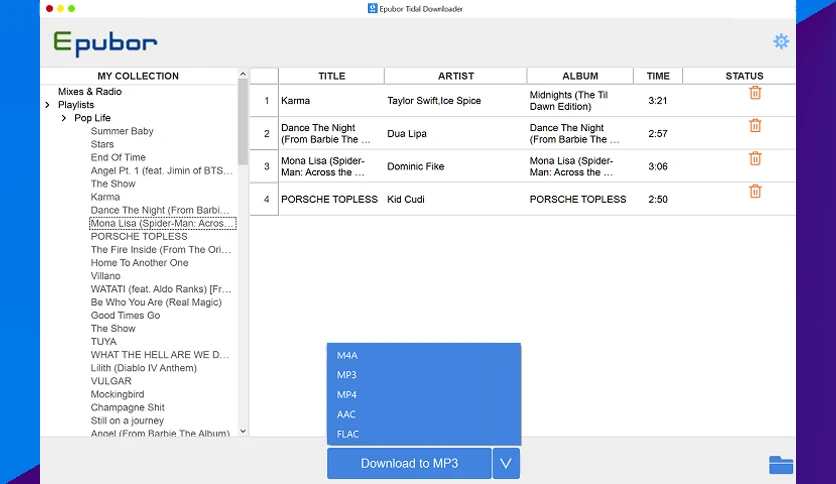Image resolution: width=836 pixels, height=484 pixels.
Task: Select Dance The Night in collection tree
Action: point(160,210)
